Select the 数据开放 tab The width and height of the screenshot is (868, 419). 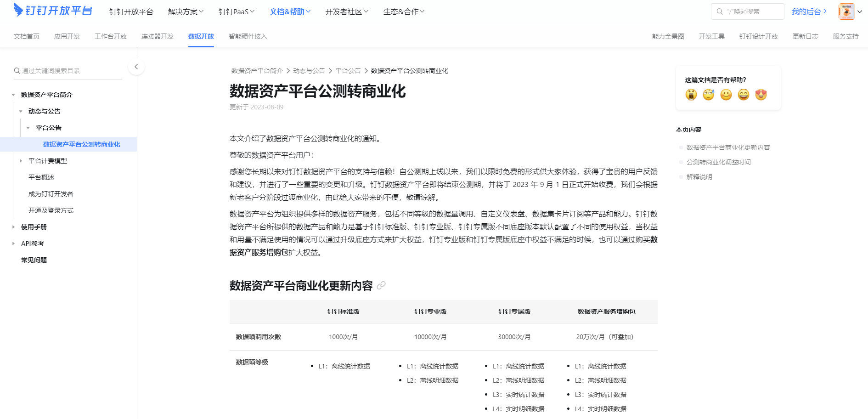(201, 36)
